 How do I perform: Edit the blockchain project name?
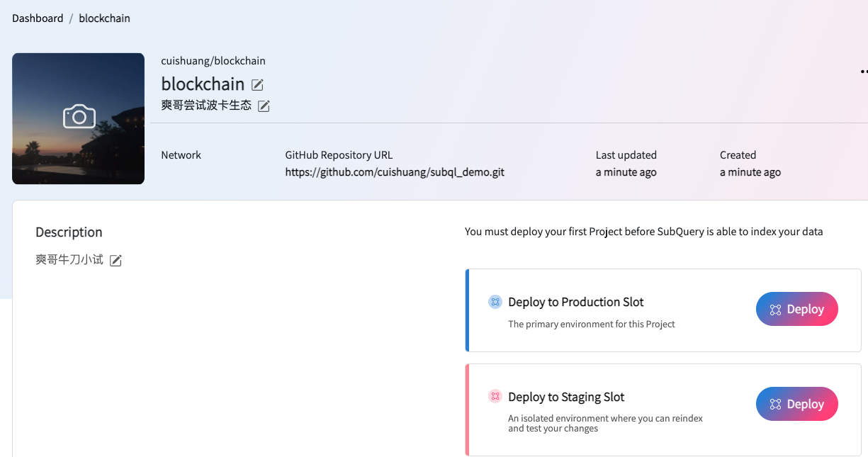tap(258, 85)
